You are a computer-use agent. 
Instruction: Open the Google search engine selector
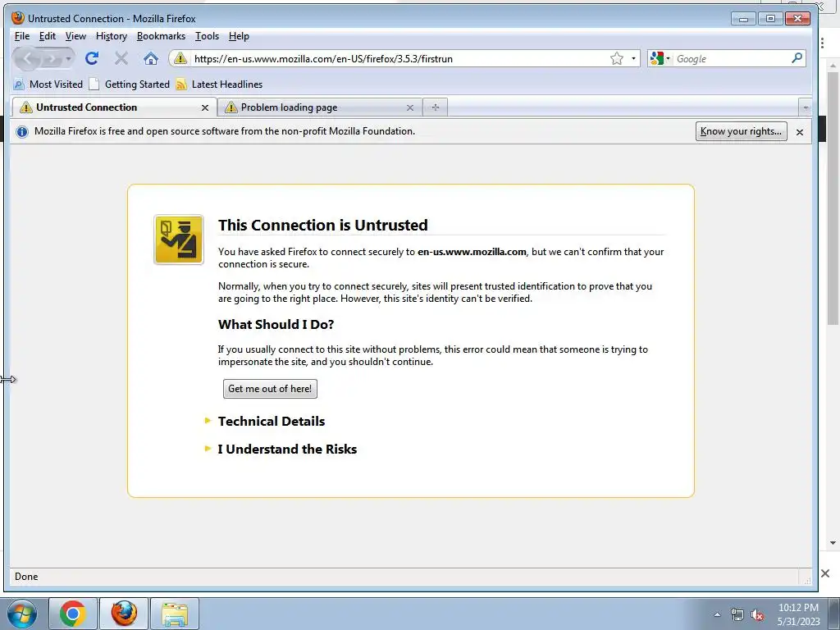[660, 58]
